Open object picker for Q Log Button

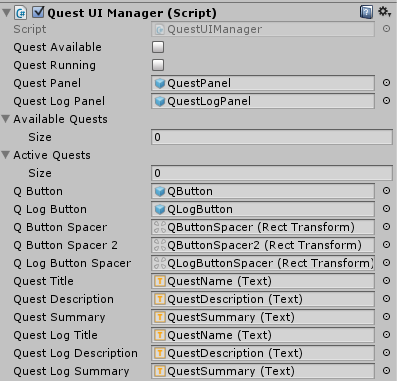tap(386, 209)
